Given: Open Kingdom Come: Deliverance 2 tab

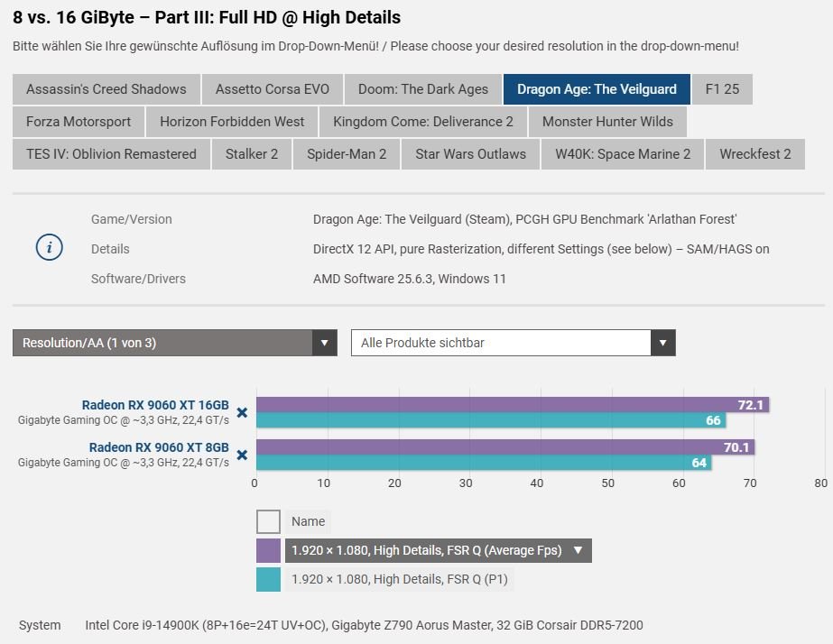Looking at the screenshot, I should [423, 122].
